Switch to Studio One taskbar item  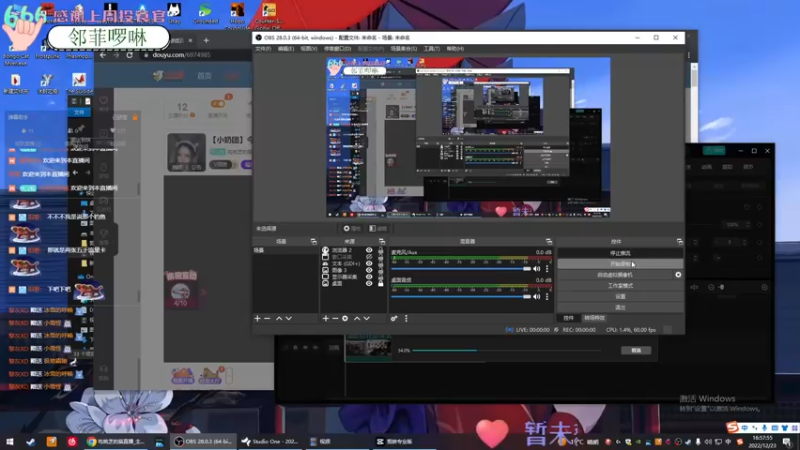pyautogui.click(x=269, y=441)
